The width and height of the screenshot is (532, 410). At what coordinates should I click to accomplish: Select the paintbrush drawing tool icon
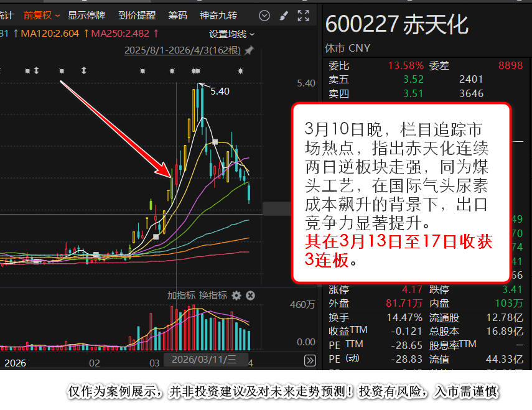(x=284, y=16)
